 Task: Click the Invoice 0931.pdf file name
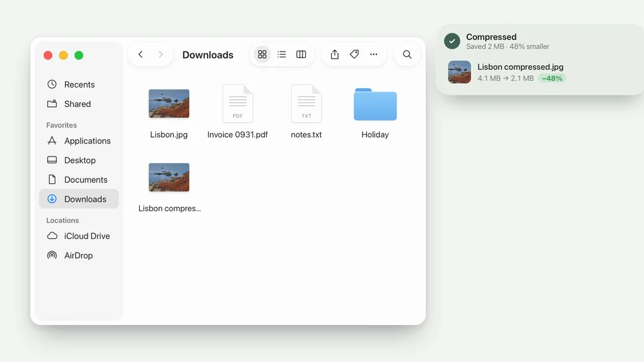[238, 135]
